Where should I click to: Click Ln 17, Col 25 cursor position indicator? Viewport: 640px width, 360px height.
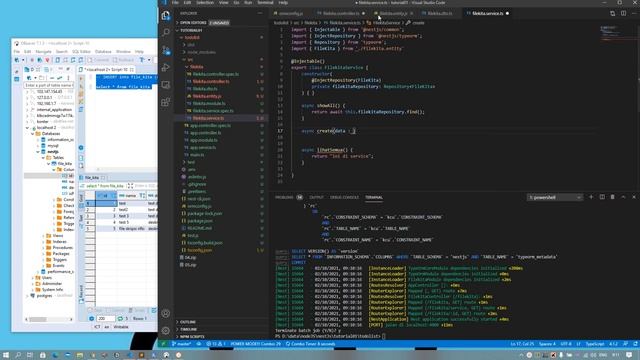522,344
